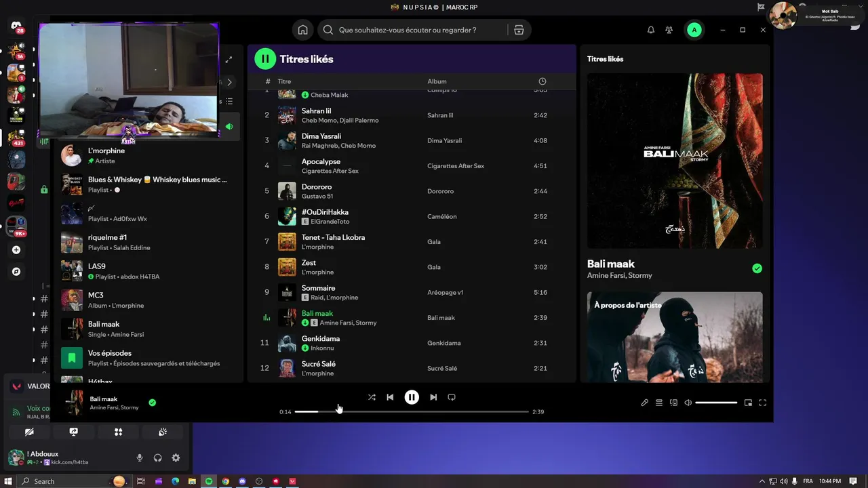
Task: Sort track list by Titre column
Action: tap(284, 81)
